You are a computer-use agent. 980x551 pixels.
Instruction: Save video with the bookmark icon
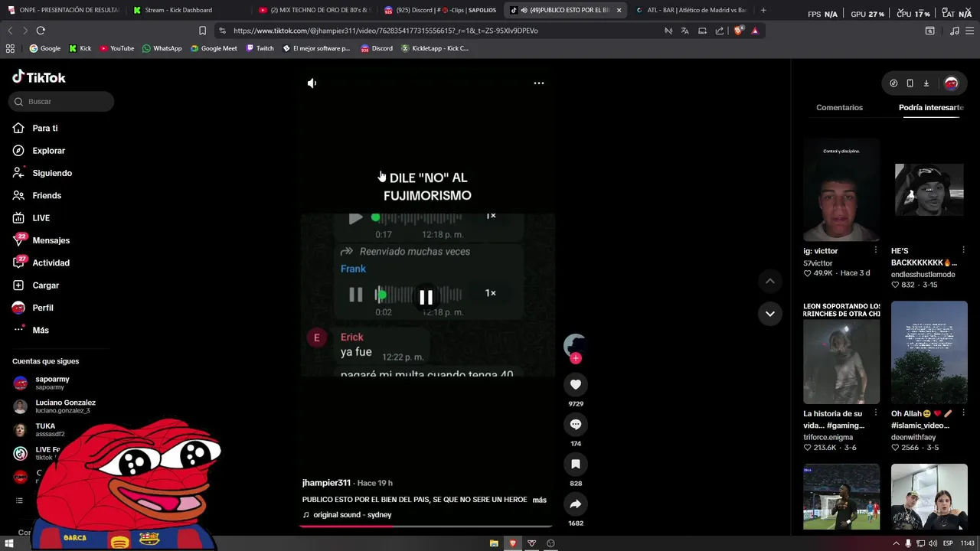(x=576, y=464)
